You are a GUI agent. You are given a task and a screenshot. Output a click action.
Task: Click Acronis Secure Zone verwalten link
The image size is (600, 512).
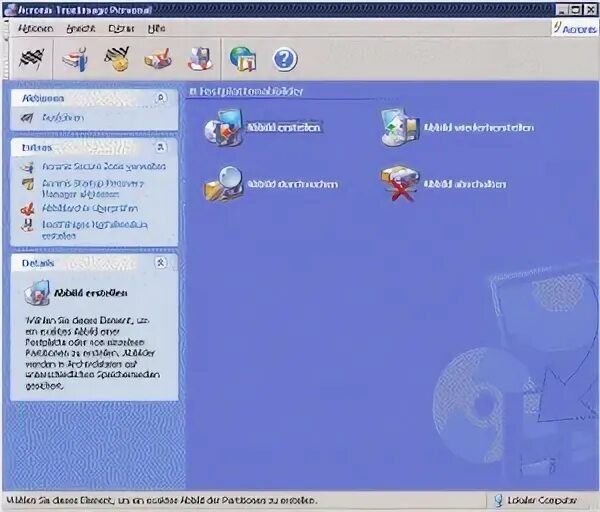click(104, 166)
